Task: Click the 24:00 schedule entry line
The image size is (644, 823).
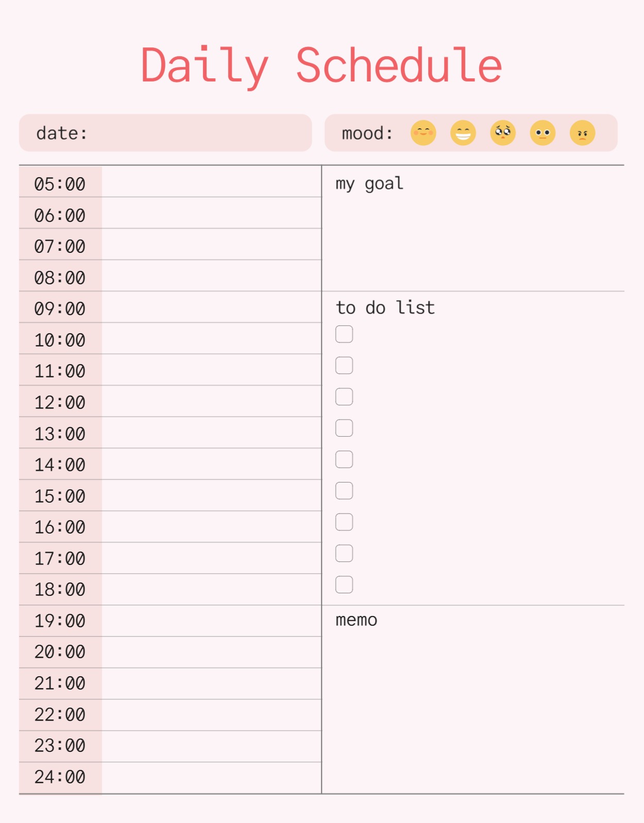Action: [x=211, y=777]
